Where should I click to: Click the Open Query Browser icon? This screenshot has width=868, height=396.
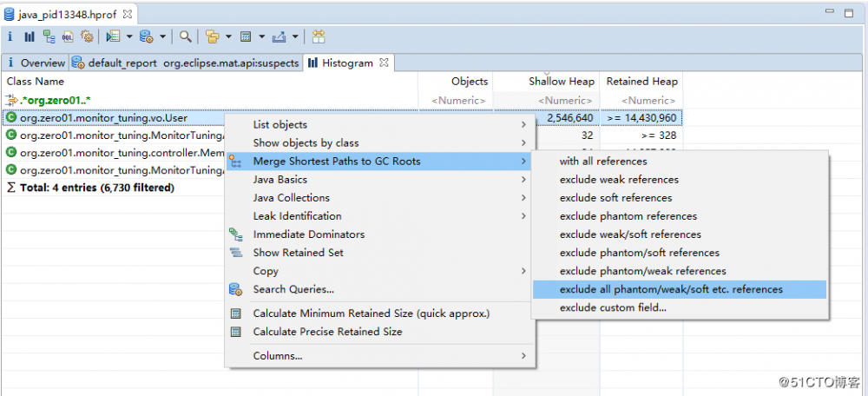point(147,36)
